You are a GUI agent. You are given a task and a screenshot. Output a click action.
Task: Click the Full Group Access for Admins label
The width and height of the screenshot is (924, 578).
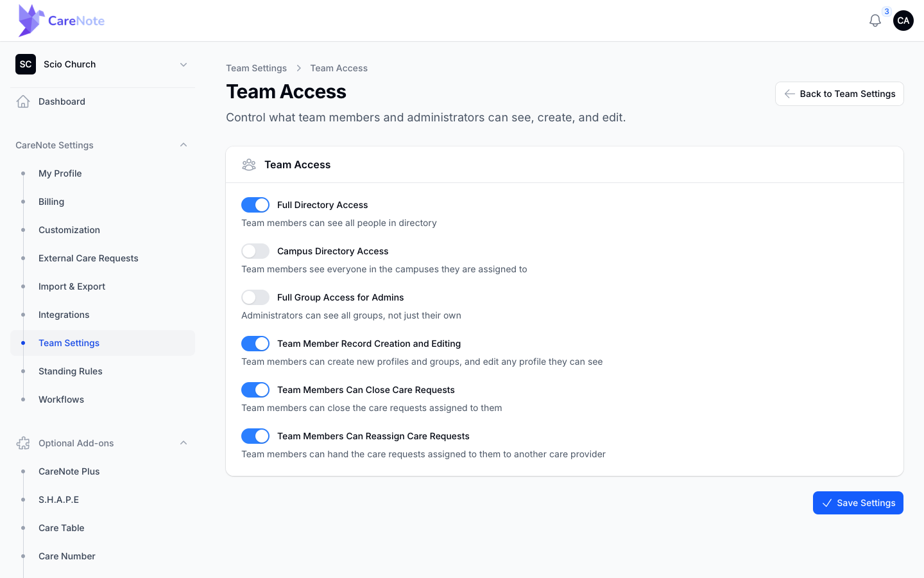click(341, 297)
